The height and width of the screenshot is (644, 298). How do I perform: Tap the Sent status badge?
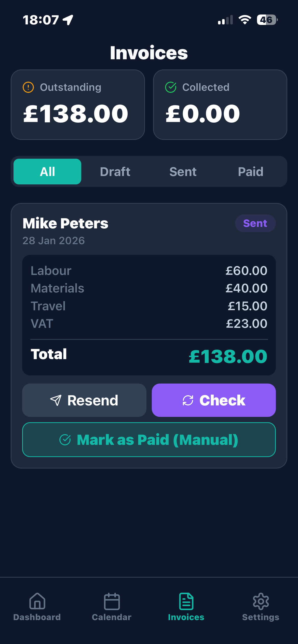click(x=255, y=223)
